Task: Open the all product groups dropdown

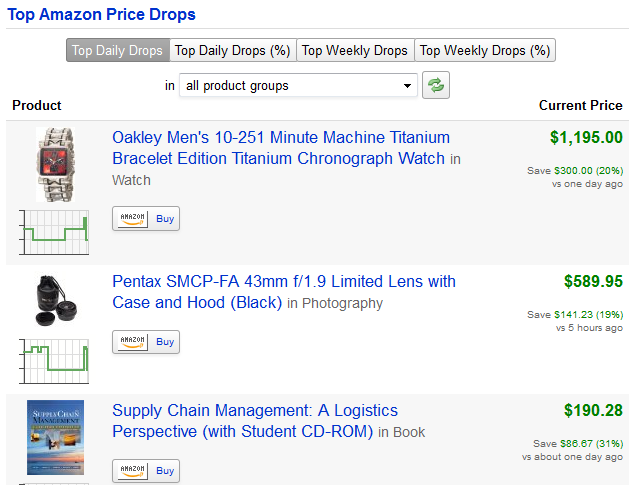Action: (298, 85)
